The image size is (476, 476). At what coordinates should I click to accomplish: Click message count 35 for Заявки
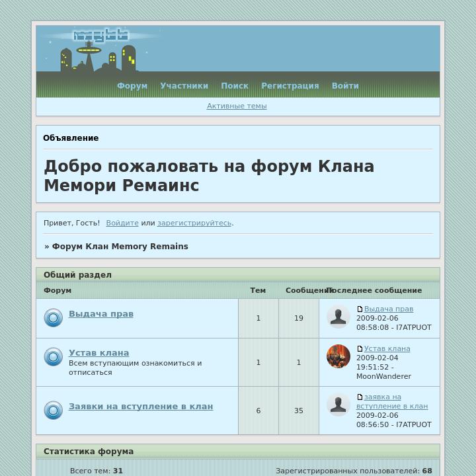coord(299,411)
